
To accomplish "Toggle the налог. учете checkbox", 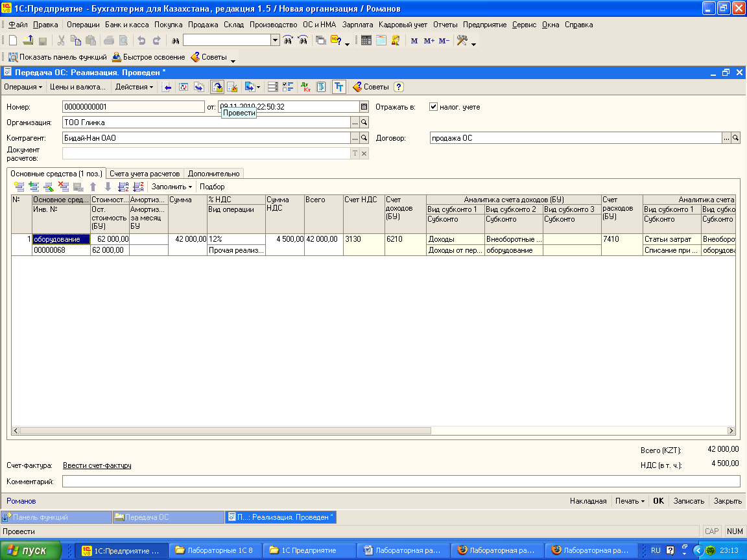I will (433, 107).
